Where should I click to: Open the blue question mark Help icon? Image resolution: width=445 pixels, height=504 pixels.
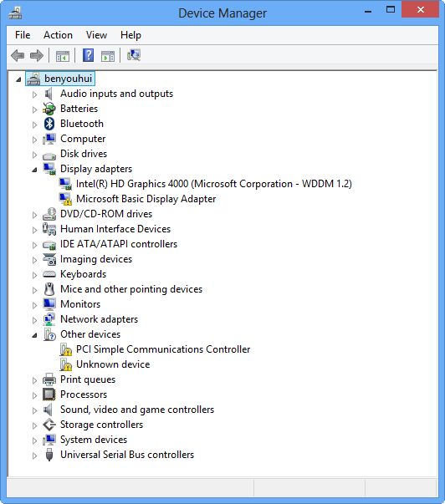click(88, 55)
